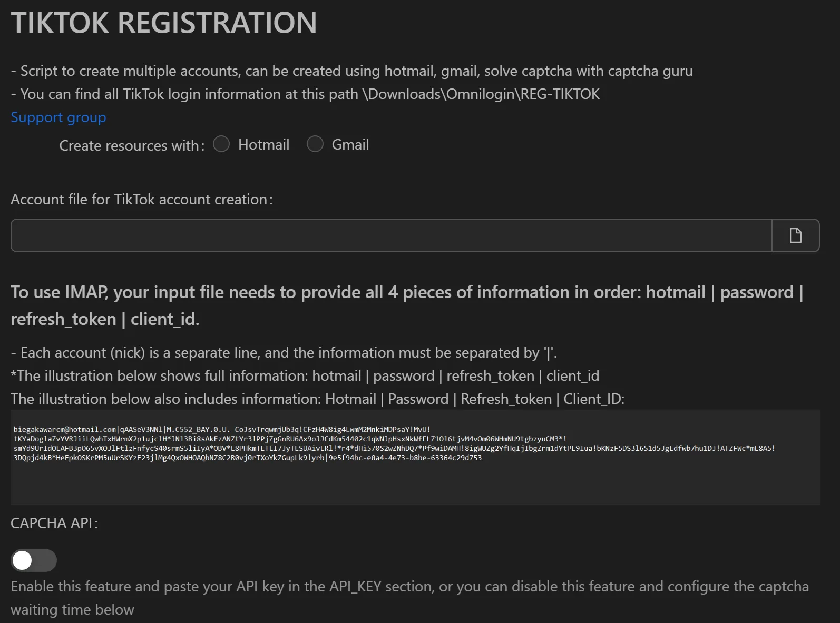The width and height of the screenshot is (840, 623).
Task: Click the TIKTOK REGISTRATION heading
Action: click(x=163, y=22)
